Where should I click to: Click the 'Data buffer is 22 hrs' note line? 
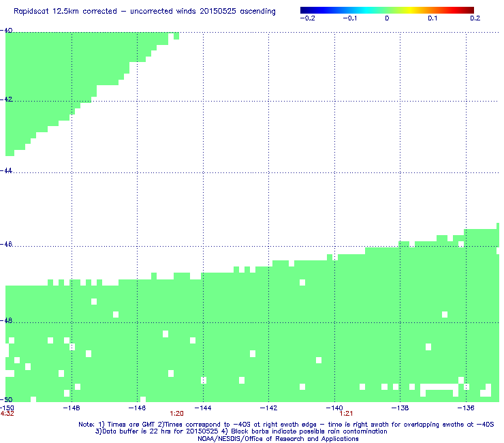coord(241,431)
